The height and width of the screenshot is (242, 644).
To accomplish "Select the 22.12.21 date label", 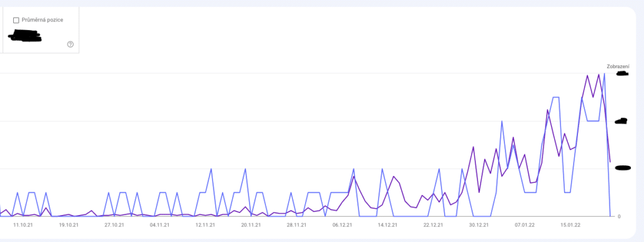I will click(x=433, y=225).
